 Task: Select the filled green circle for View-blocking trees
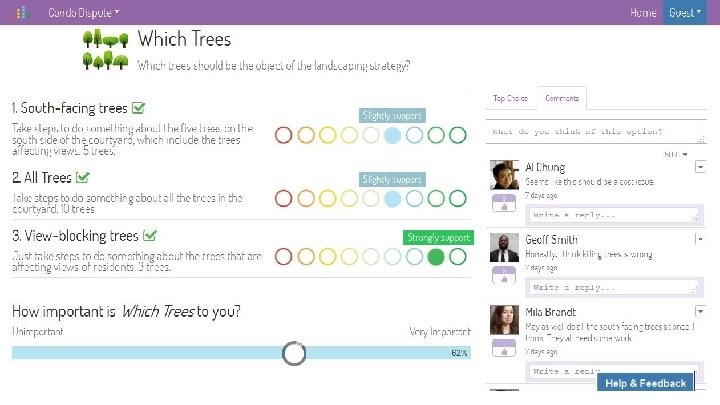click(436, 257)
